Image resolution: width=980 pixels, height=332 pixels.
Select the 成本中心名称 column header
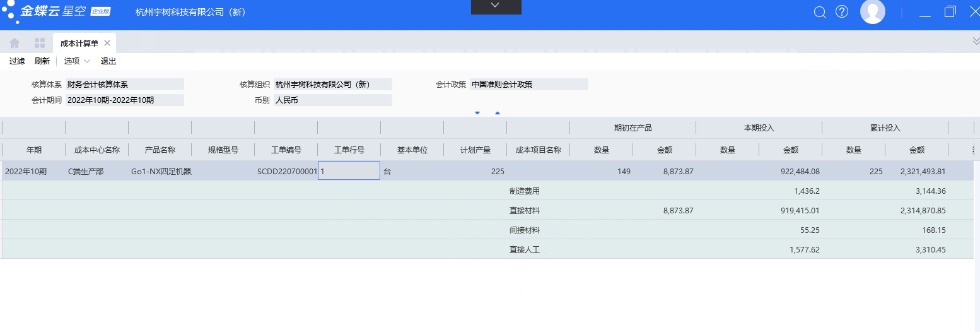pos(97,150)
